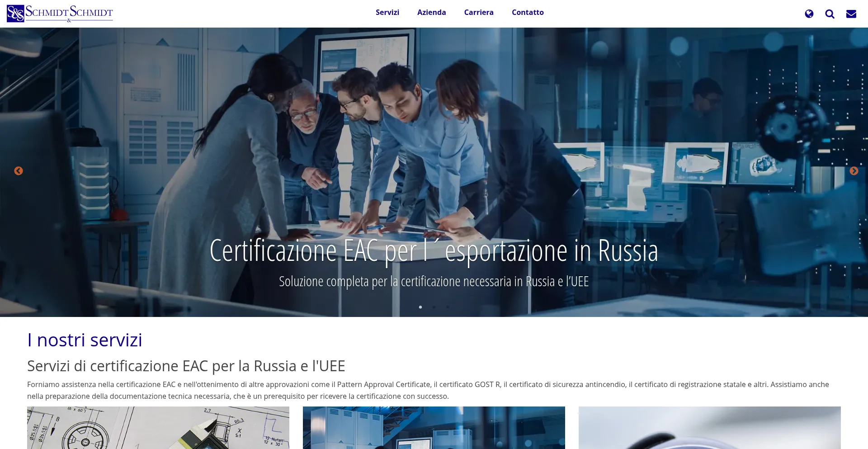Expand the Servizi navigation menu

point(387,13)
